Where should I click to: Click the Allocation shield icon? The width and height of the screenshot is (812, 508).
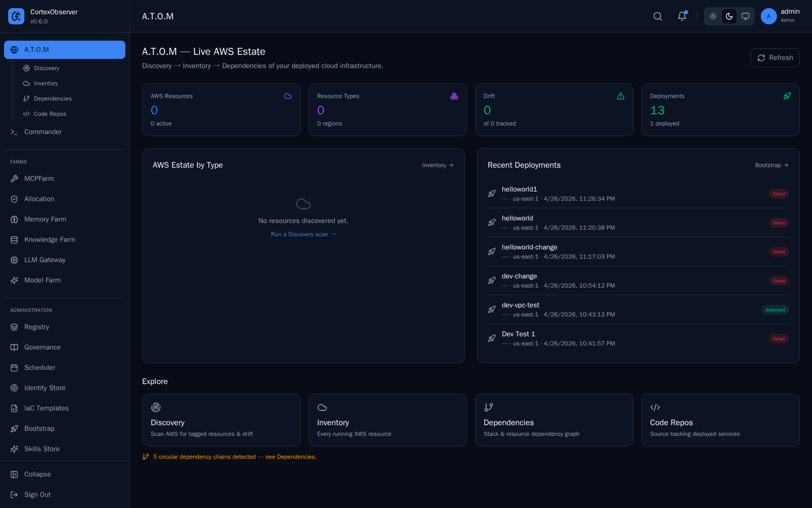point(14,199)
